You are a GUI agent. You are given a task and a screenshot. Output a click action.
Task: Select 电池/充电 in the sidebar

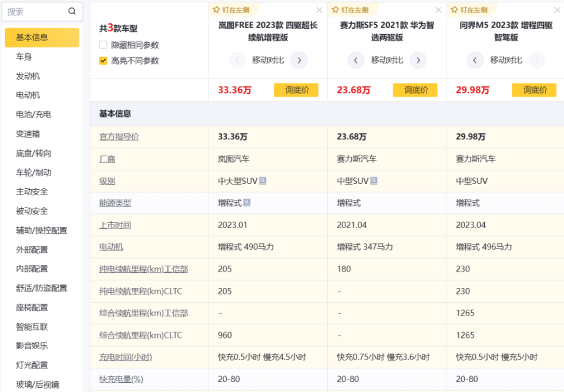point(33,115)
